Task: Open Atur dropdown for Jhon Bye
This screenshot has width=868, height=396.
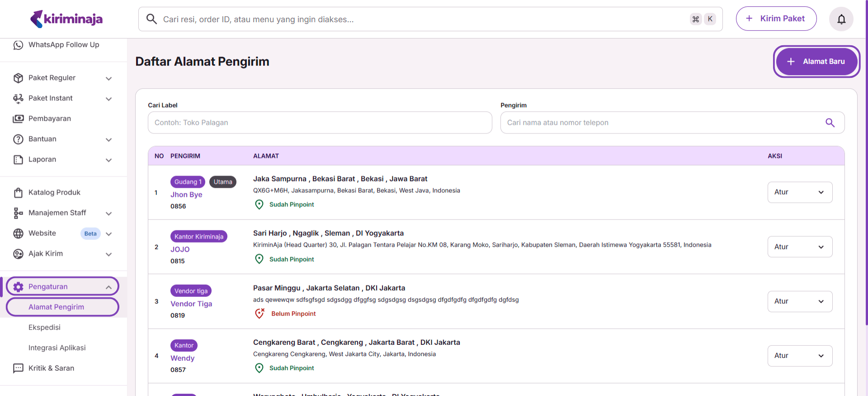Action: [799, 192]
